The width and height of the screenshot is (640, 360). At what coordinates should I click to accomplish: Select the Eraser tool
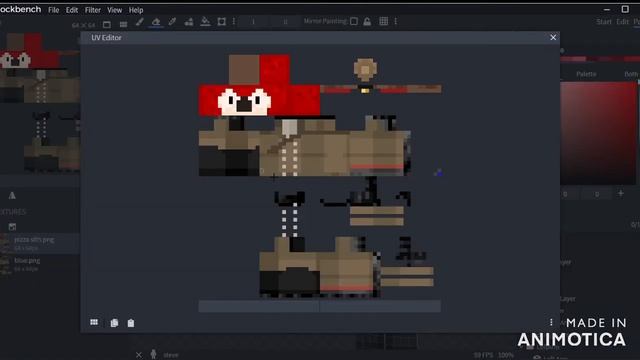click(x=156, y=22)
